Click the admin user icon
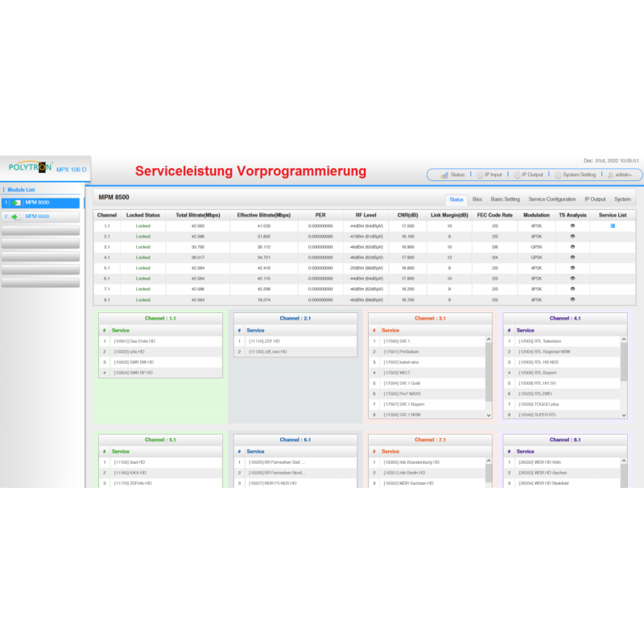 pos(611,175)
